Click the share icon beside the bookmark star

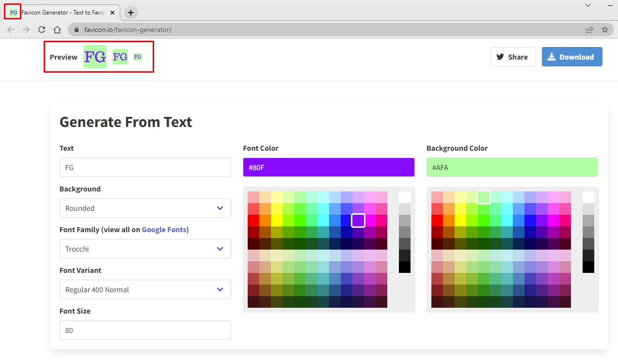[589, 29]
